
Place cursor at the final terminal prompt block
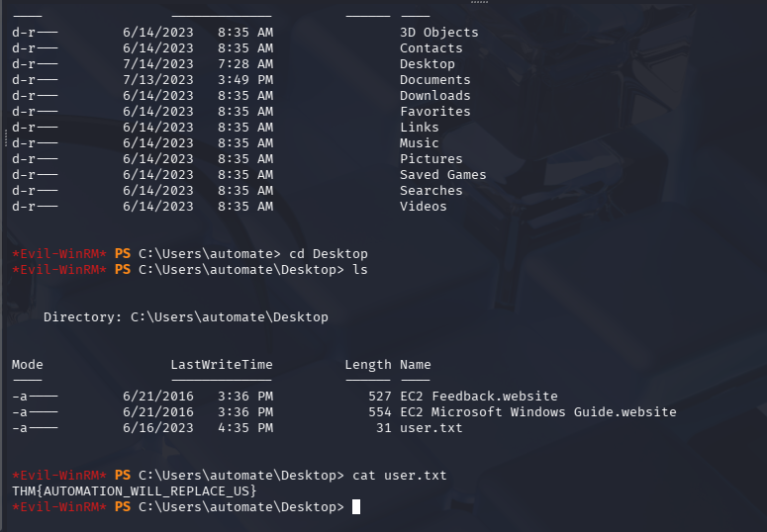click(x=356, y=507)
